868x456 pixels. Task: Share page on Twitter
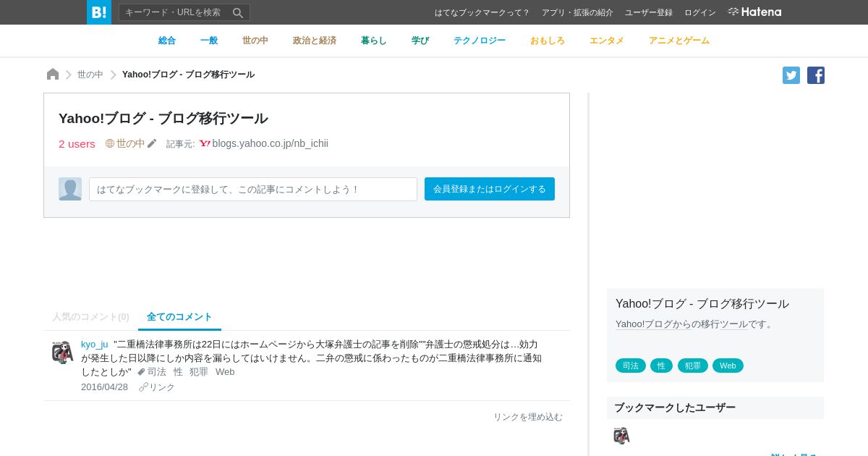(x=791, y=75)
